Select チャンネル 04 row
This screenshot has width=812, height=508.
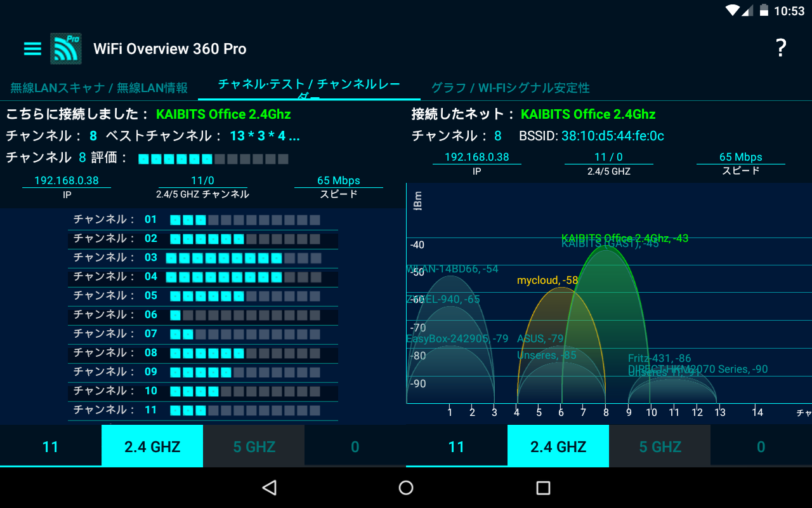[203, 277]
